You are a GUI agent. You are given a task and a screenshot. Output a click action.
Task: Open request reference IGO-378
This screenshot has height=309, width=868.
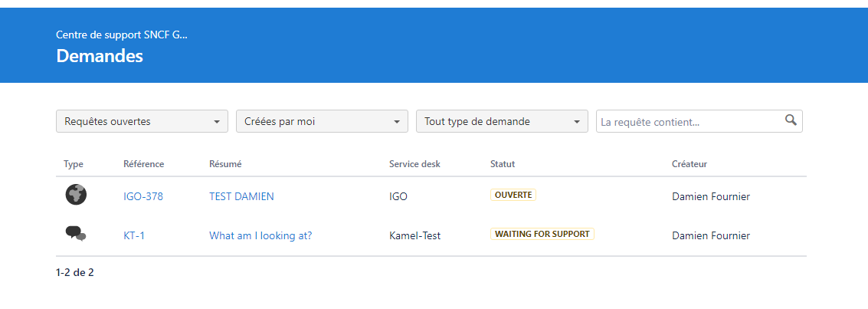point(142,196)
